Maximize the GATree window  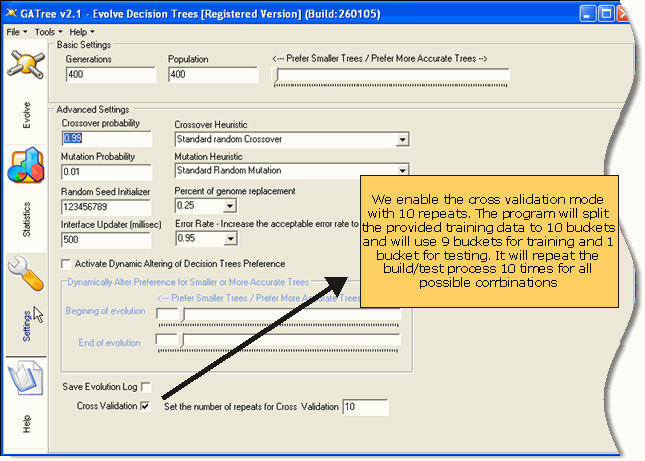pyautogui.click(x=606, y=14)
